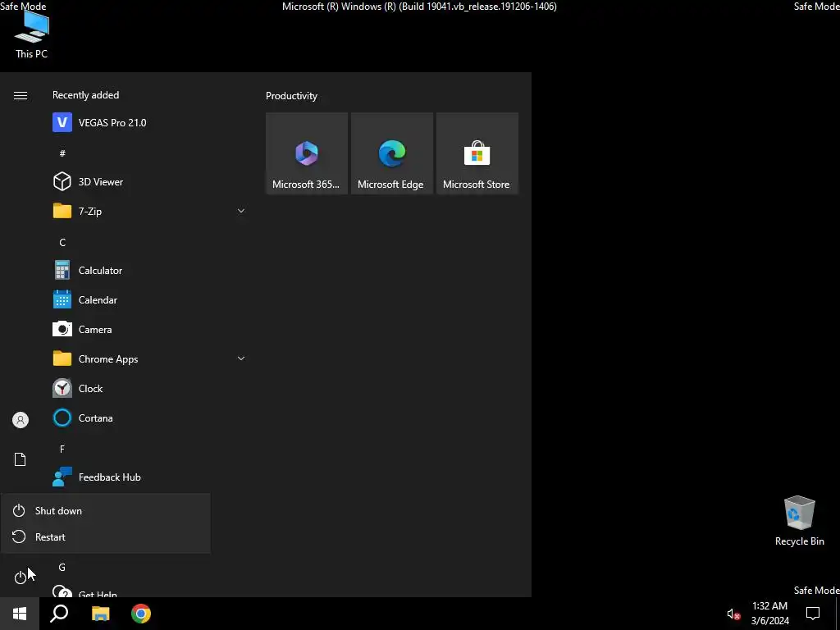840x630 pixels.
Task: Open the Calendar app
Action: pyautogui.click(x=149, y=300)
